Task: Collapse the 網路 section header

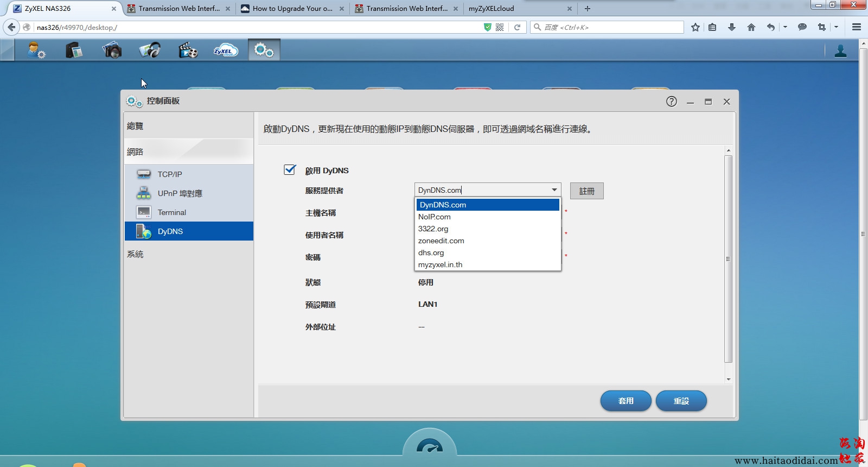Action: pos(189,152)
